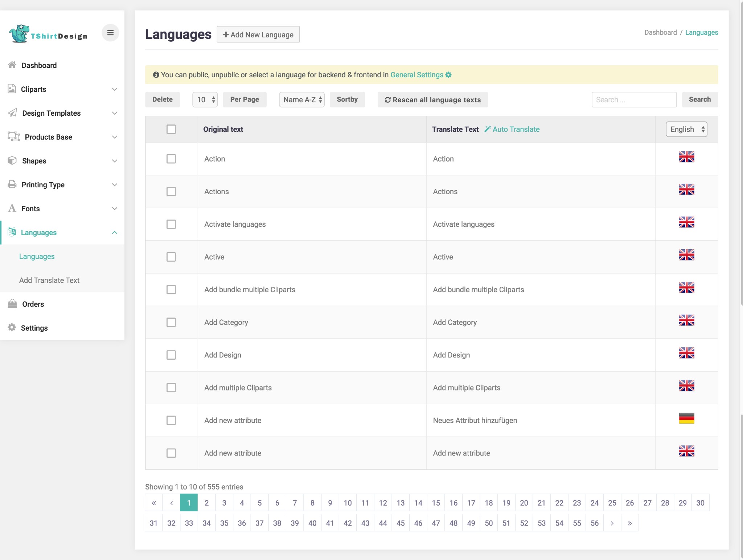This screenshot has width=743, height=560.
Task: Check the box for Activate languages row
Action: 171,224
